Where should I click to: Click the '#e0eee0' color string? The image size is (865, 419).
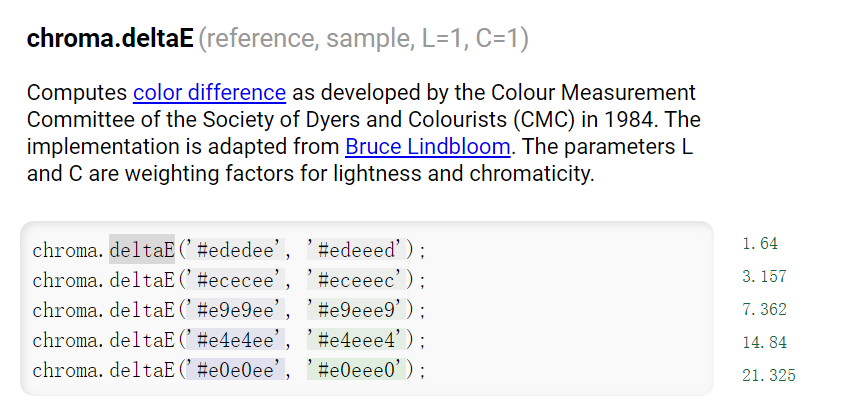[357, 369]
